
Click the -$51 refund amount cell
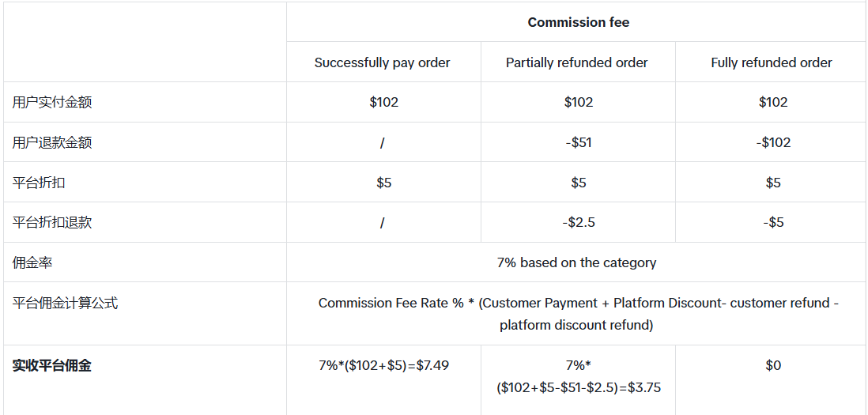coord(578,142)
